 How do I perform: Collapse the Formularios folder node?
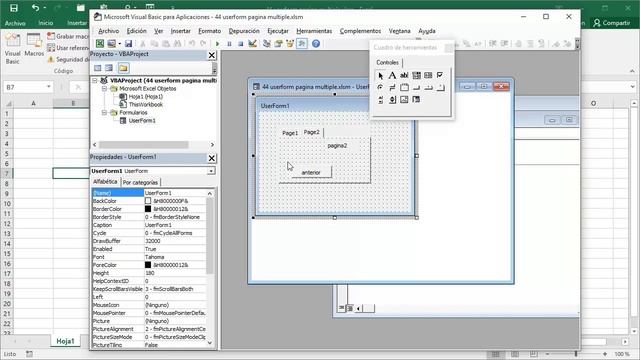104,113
